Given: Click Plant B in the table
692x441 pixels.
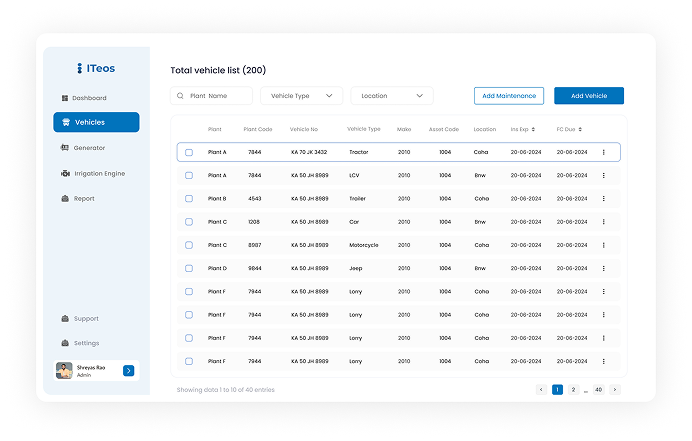Looking at the screenshot, I should [217, 199].
